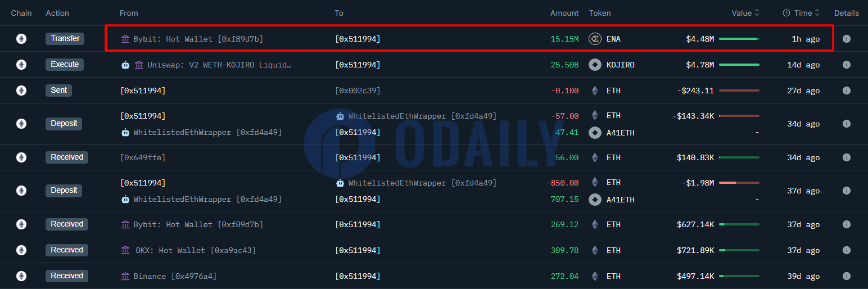
Task: Click the 25.50B amount
Action: (x=564, y=65)
